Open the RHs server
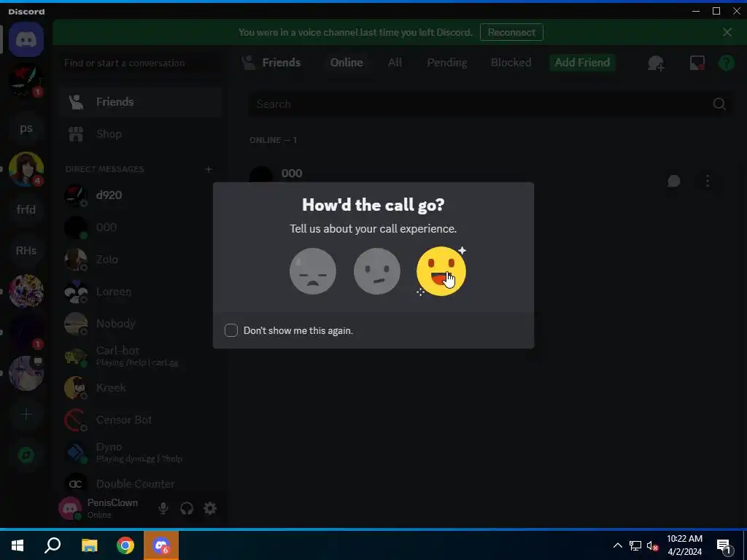This screenshot has height=560, width=747. pos(26,251)
